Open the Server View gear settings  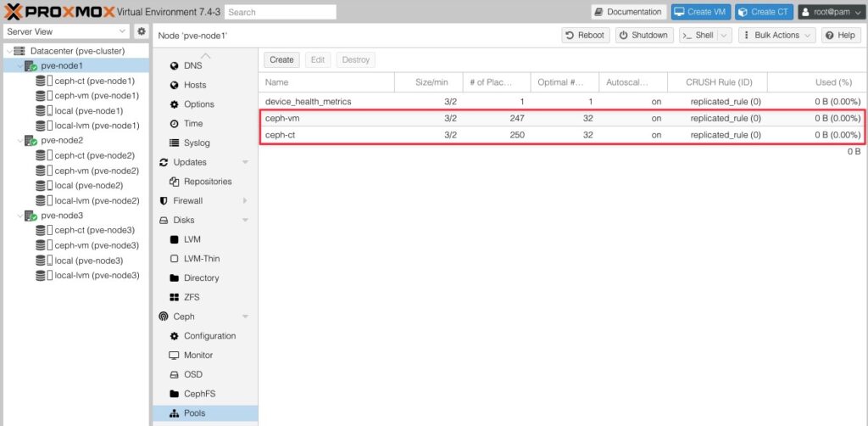point(142,31)
